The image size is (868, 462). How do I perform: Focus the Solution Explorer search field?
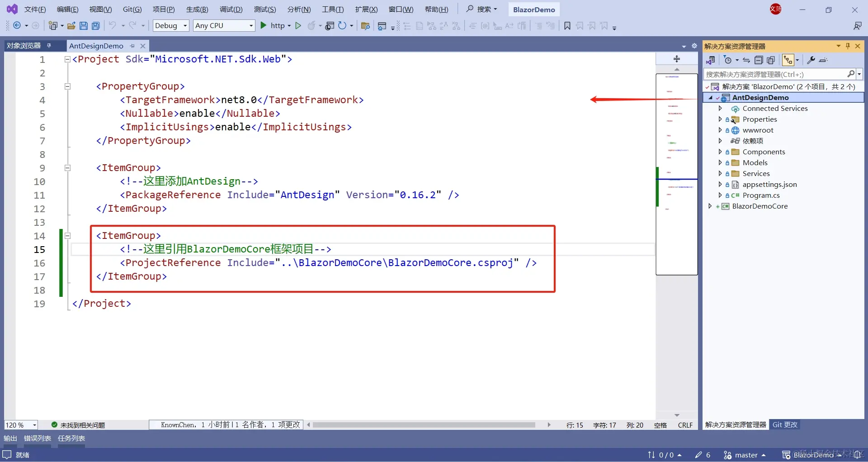click(x=775, y=74)
